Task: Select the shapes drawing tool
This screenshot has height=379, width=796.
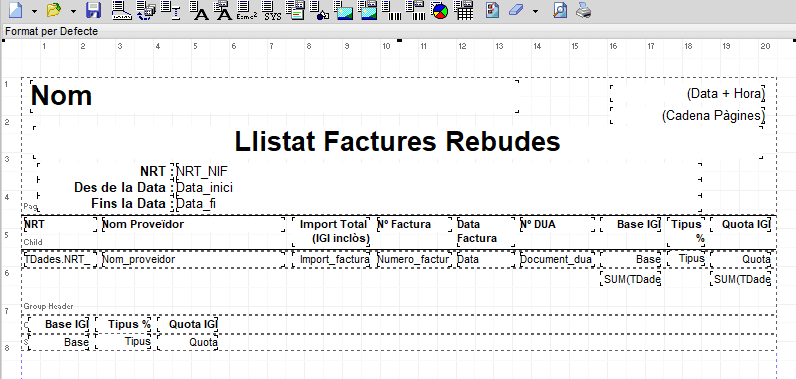Action: [x=320, y=10]
